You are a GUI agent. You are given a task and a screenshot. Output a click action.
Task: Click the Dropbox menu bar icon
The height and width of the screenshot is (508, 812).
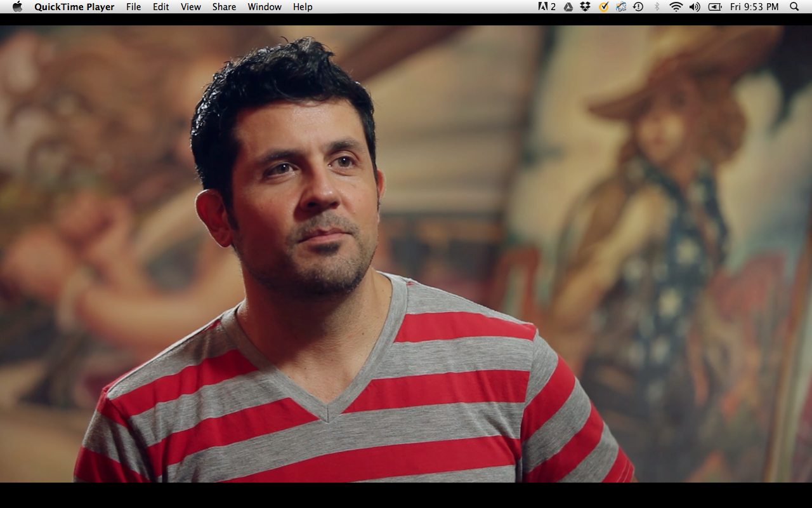[585, 7]
